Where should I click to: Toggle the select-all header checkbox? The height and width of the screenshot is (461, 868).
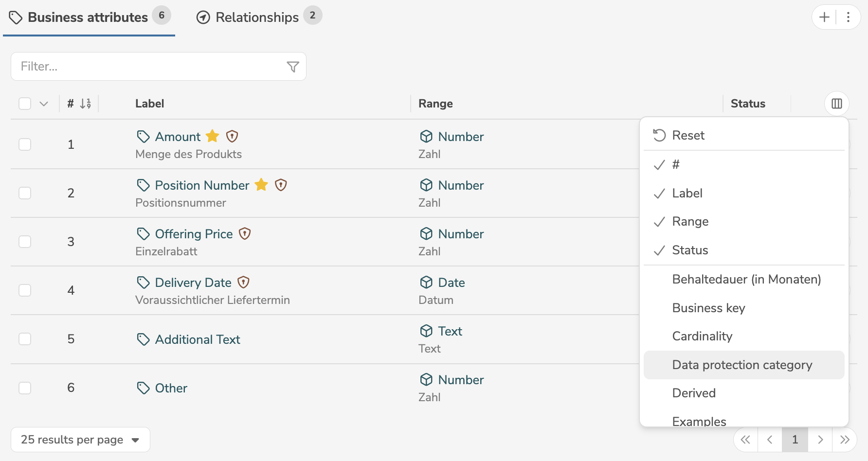tap(25, 104)
